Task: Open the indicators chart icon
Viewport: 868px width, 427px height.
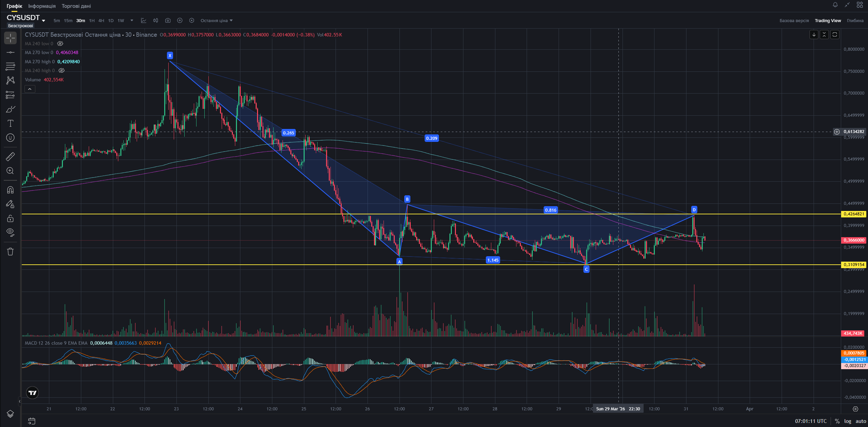Action: pos(143,20)
